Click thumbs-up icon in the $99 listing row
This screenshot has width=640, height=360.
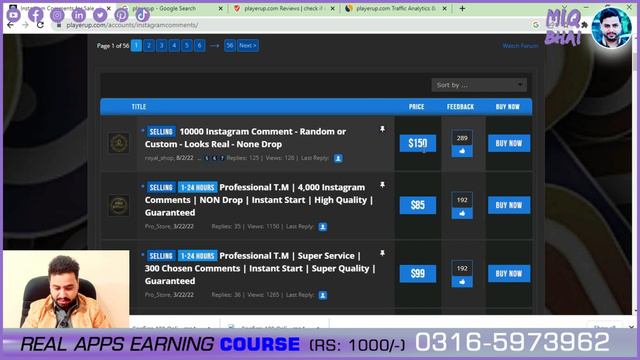462,282
